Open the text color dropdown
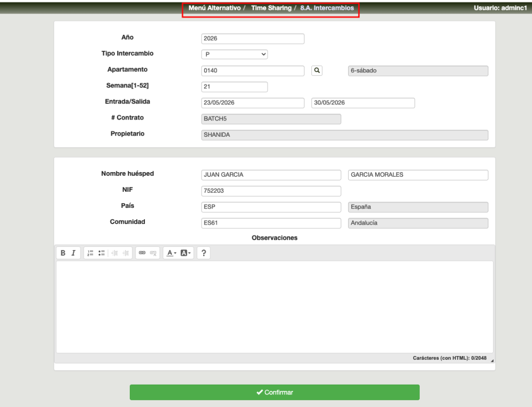Viewport: 532px width, 407px height. tap(171, 253)
